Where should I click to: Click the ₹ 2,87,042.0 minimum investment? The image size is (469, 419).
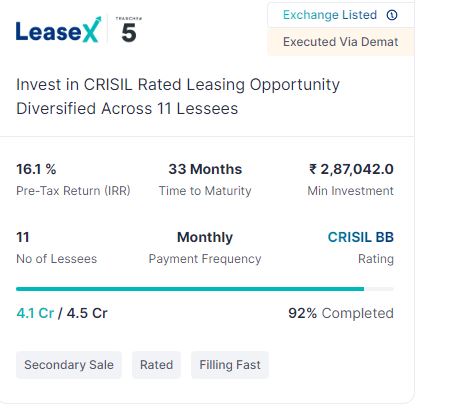351,169
